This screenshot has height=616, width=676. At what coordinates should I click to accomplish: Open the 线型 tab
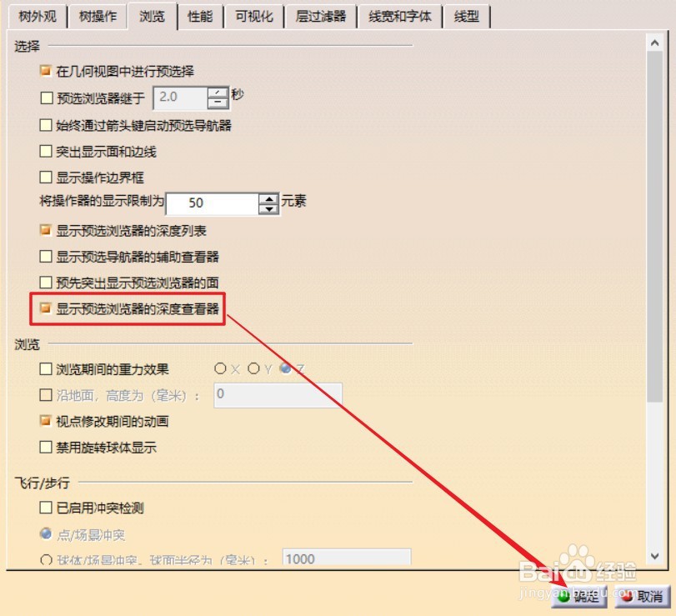[467, 17]
